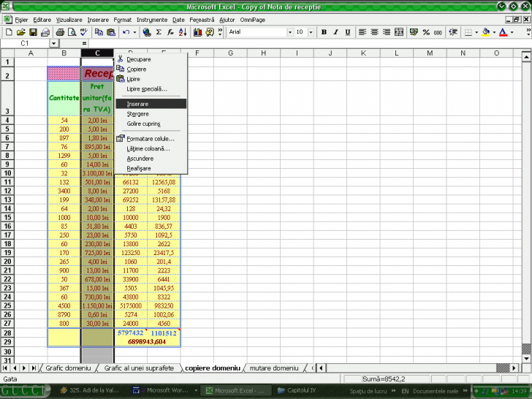This screenshot has height=399, width=532.
Task: Launch the Chart Wizard icon
Action: pos(197,32)
